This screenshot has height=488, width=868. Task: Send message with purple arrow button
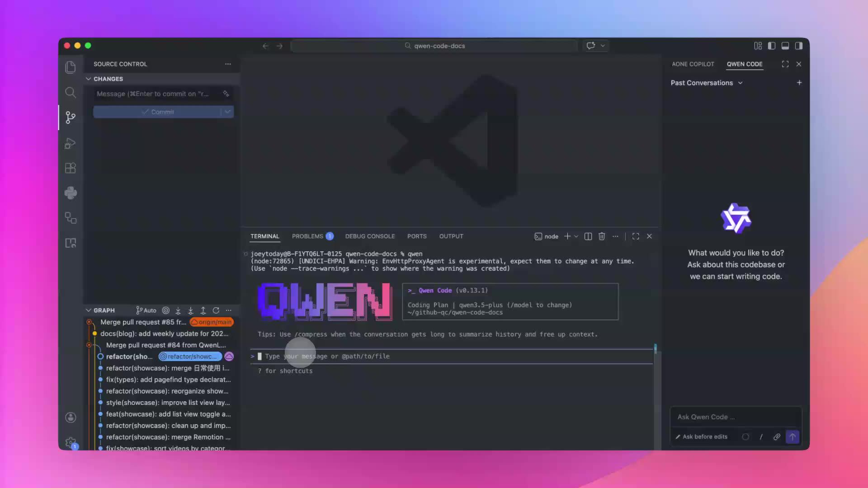(x=793, y=437)
